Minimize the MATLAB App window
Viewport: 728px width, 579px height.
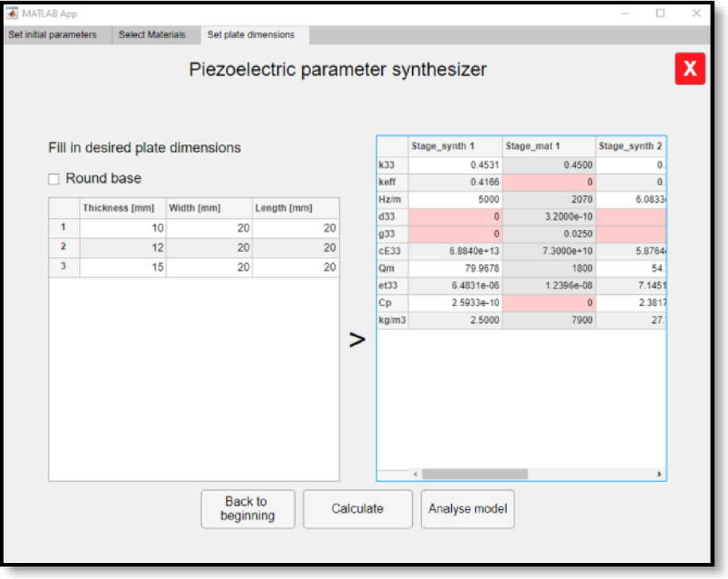click(625, 14)
